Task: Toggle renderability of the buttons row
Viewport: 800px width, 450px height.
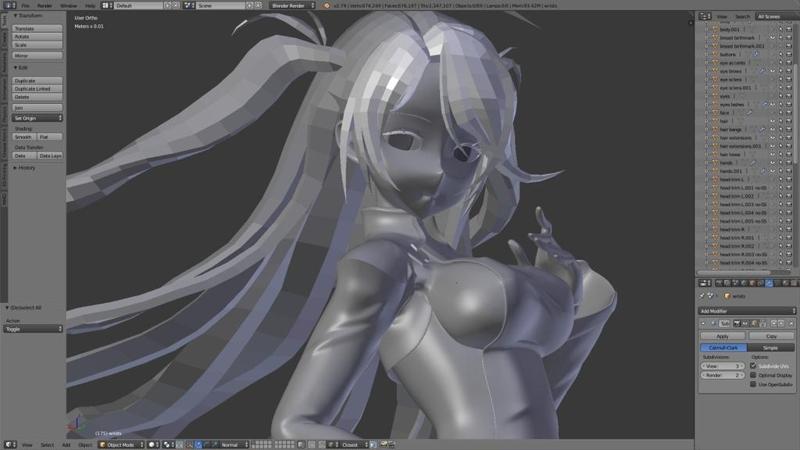Action: point(789,54)
